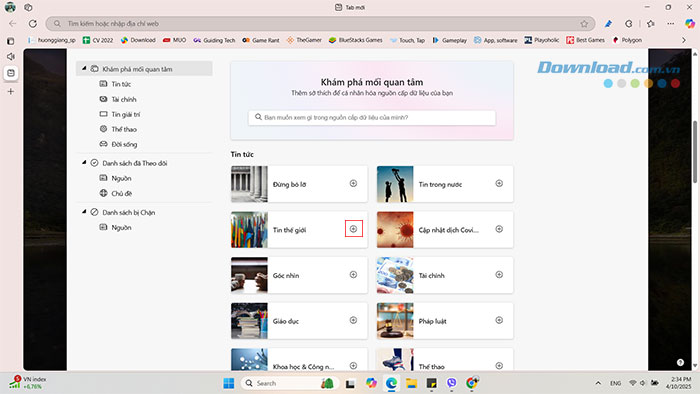Go back to previous page

coord(12,24)
